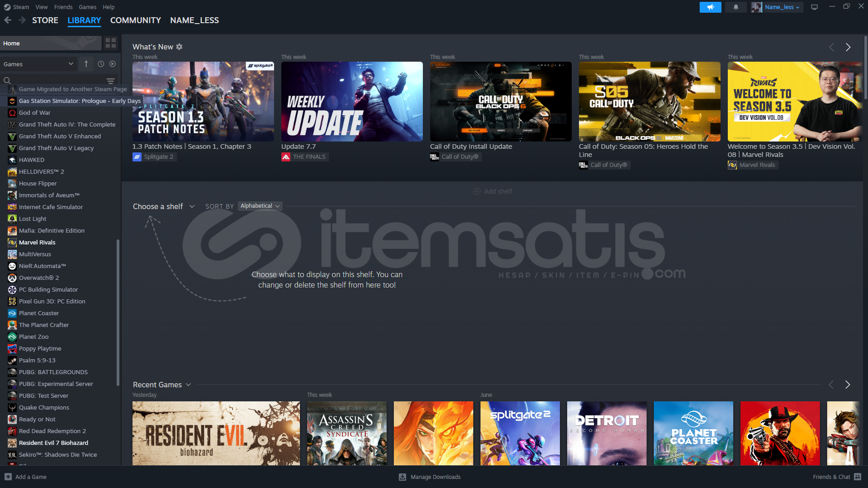The height and width of the screenshot is (488, 868).
Task: Click Marvel Rivals news tag icon
Action: click(x=732, y=165)
